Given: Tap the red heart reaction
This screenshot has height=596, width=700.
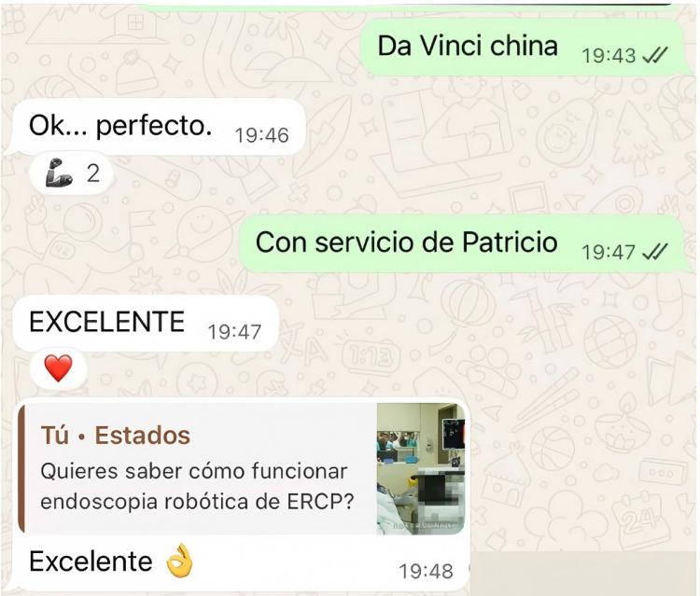Looking at the screenshot, I should click(x=58, y=368).
